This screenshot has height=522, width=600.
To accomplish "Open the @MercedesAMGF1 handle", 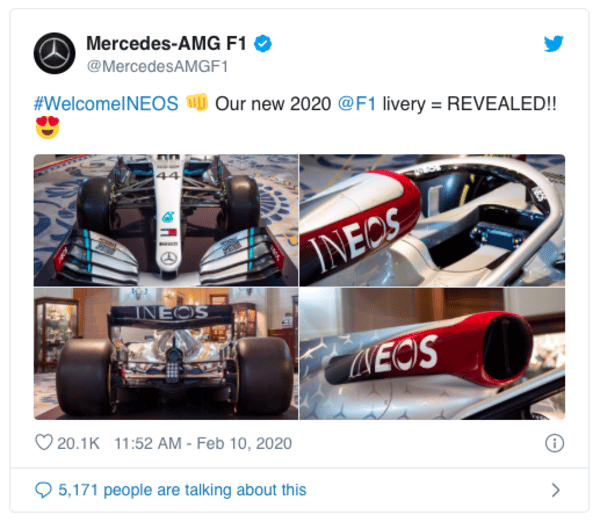I will (157, 67).
